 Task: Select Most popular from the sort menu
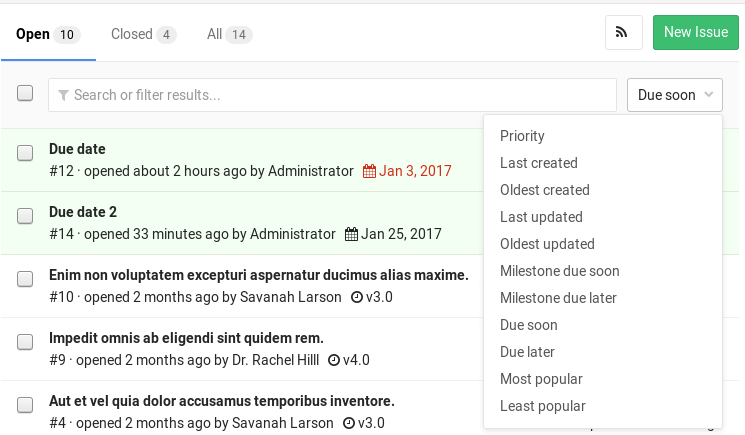541,379
